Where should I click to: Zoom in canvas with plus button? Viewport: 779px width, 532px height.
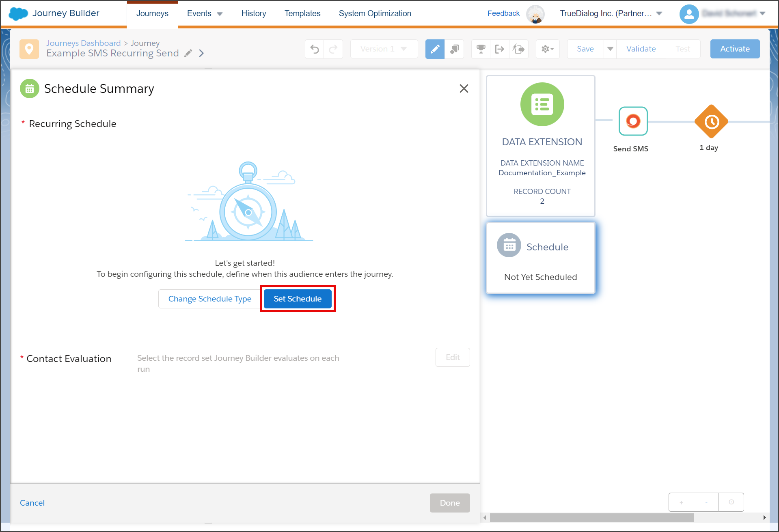pos(681,502)
